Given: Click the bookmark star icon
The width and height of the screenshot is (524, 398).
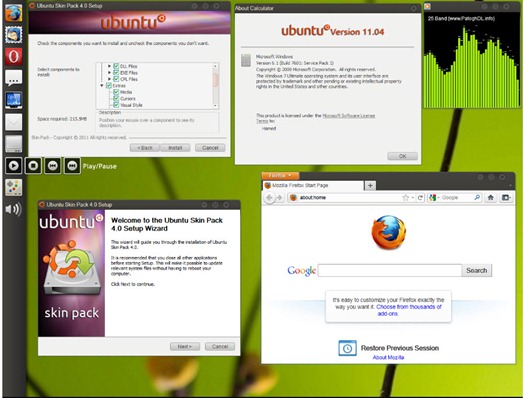Looking at the screenshot, I should [405, 198].
